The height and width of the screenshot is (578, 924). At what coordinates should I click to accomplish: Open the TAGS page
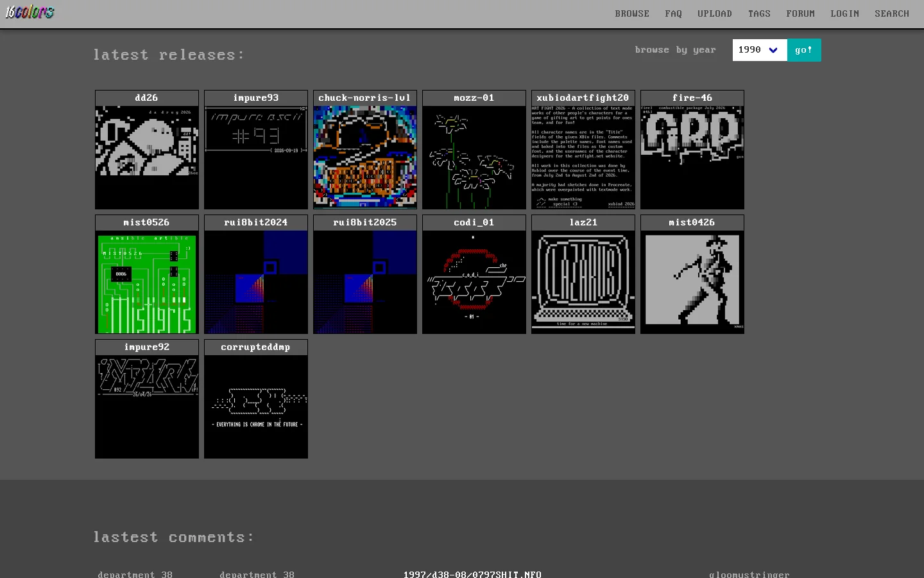click(x=759, y=13)
